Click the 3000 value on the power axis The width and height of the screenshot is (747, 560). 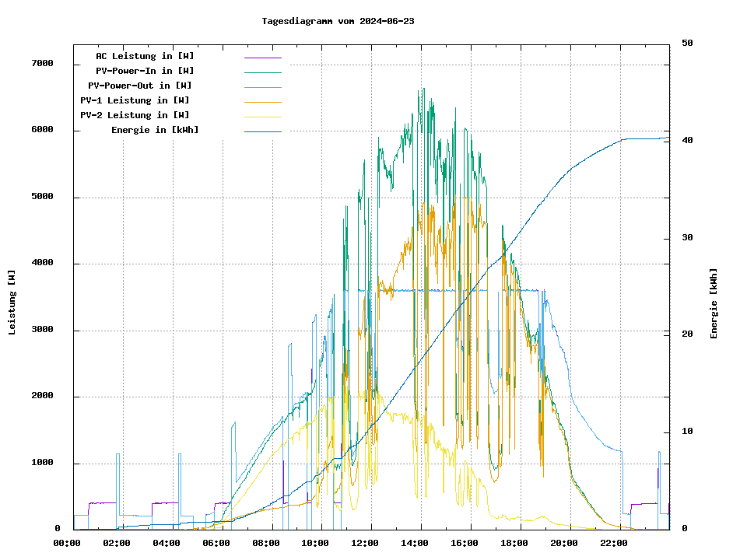click(42, 331)
